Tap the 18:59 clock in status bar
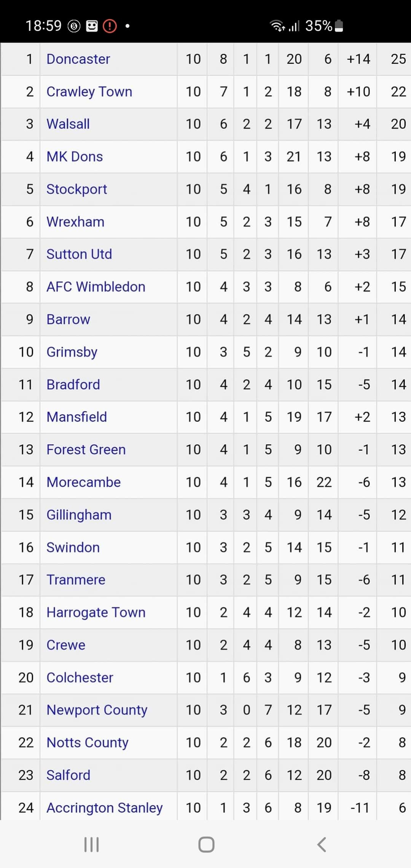Screen dimensions: 411x868 click(x=43, y=26)
